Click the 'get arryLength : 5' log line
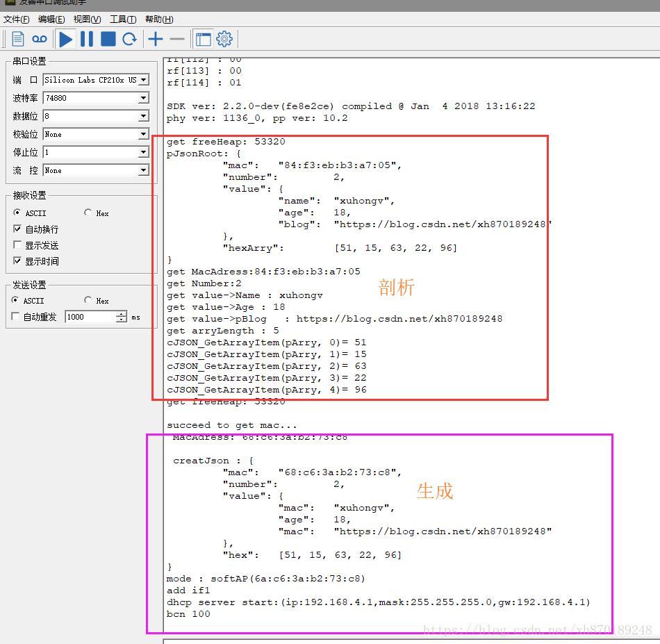 (x=223, y=331)
